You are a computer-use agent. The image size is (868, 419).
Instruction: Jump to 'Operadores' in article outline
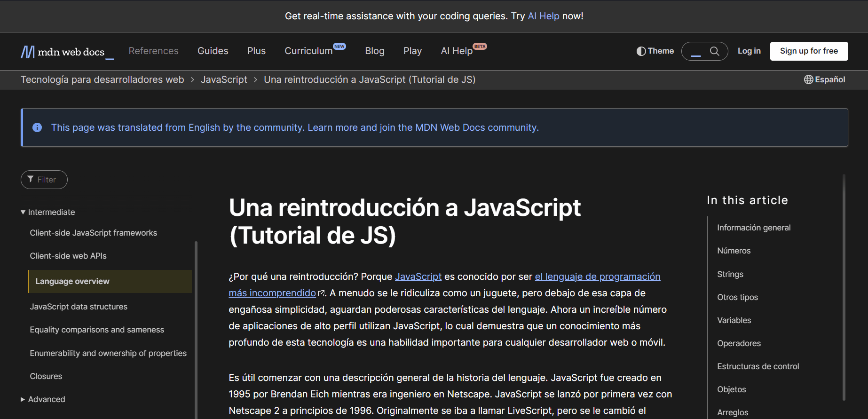pos(739,343)
